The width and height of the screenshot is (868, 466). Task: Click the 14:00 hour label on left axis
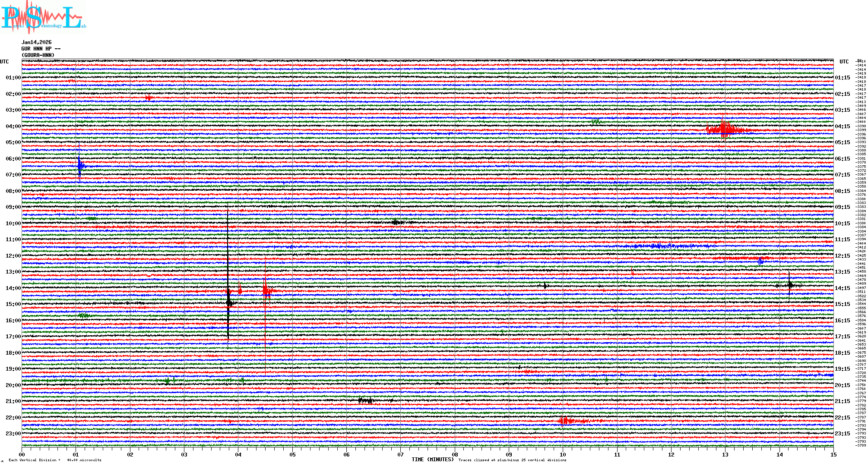pos(13,288)
